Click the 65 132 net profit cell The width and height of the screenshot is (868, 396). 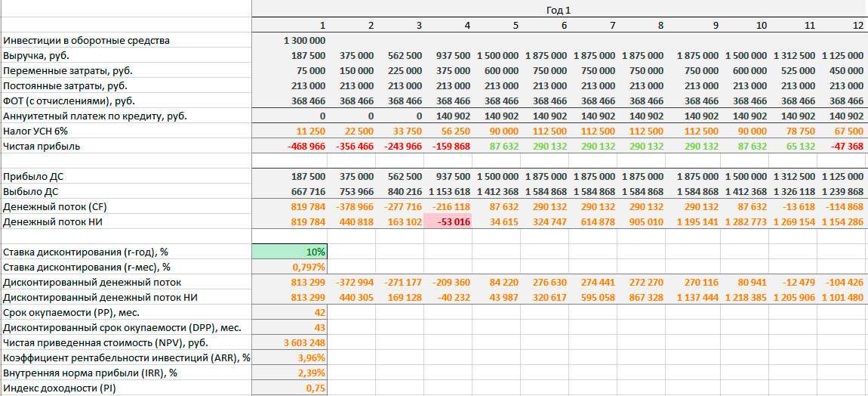pos(793,147)
